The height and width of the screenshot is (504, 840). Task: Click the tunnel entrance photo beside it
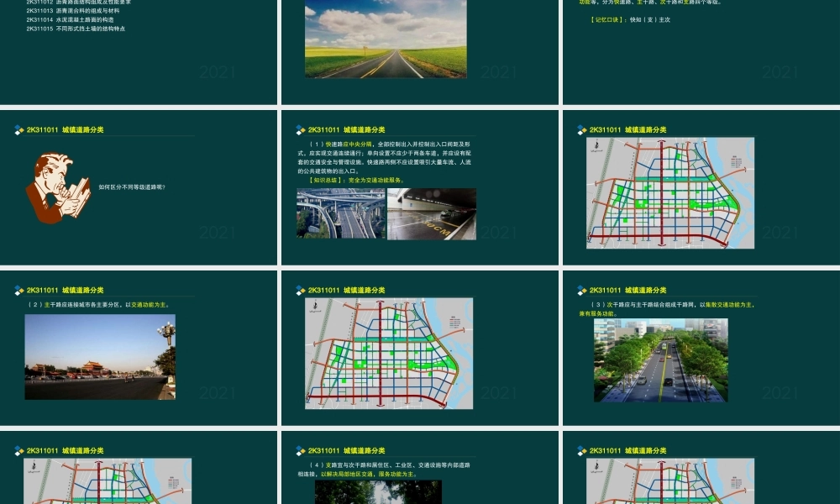[432, 213]
